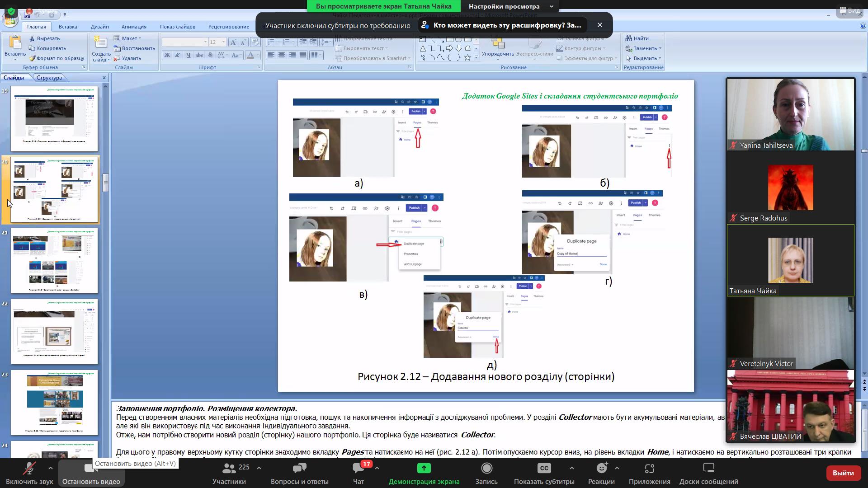The height and width of the screenshot is (488, 868).
Task: Click Show Captions (Показать субтитры) button
Action: tap(544, 473)
